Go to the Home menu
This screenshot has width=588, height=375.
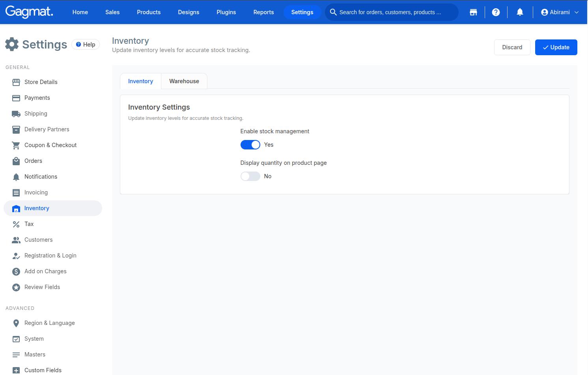coord(80,12)
